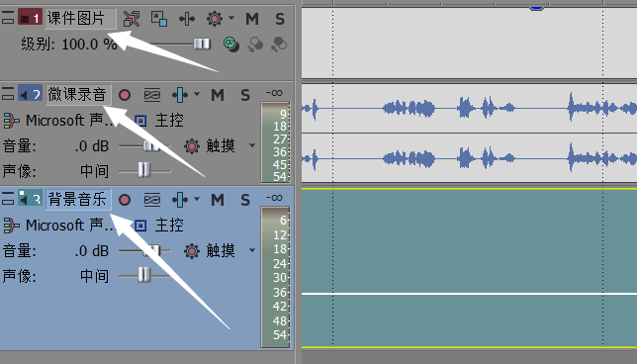Open track FX on 课件图片 video track

coord(187,19)
